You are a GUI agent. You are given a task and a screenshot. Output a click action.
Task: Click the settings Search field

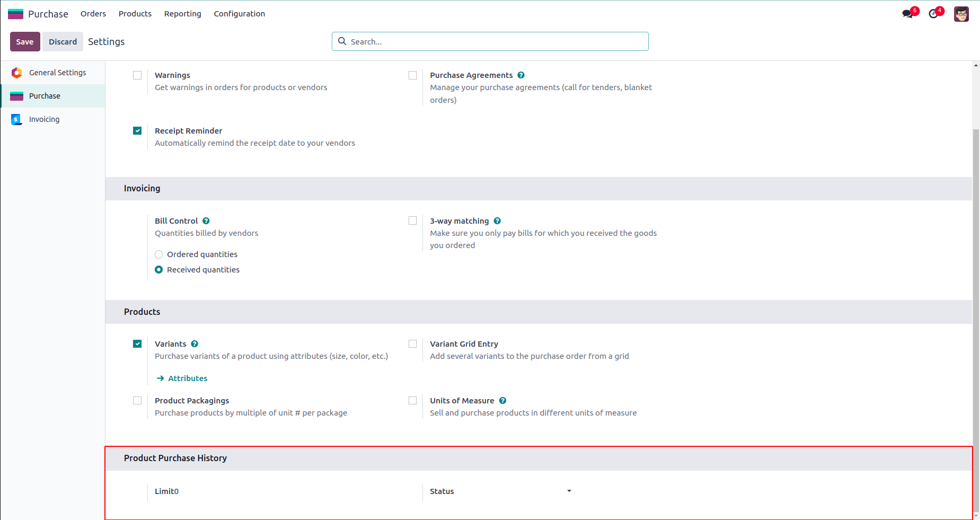pos(490,41)
